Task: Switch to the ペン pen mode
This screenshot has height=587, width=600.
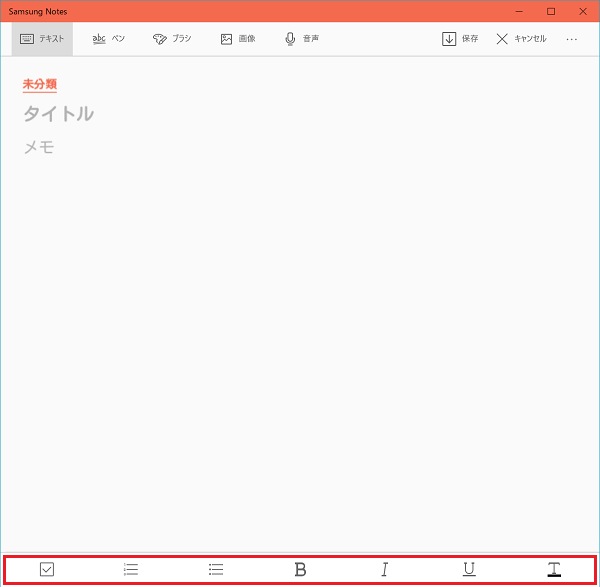Action: point(109,39)
